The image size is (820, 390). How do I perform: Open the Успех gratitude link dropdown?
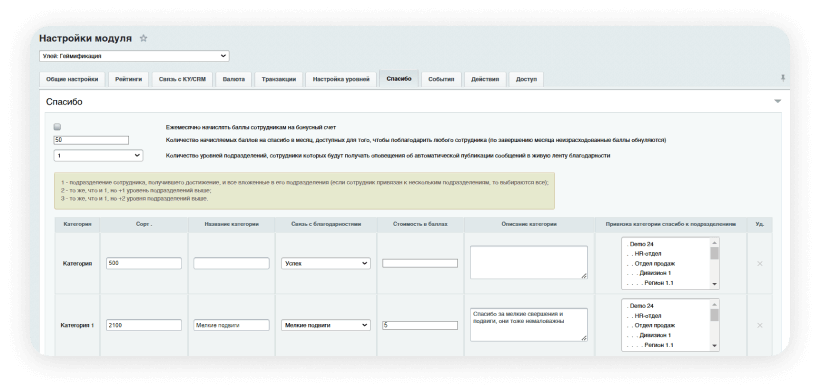pos(326,263)
